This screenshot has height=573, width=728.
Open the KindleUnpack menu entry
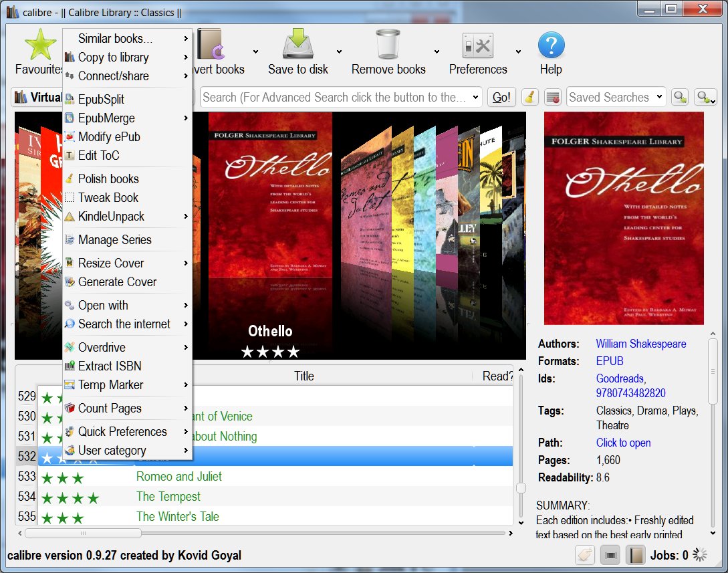[x=127, y=217]
